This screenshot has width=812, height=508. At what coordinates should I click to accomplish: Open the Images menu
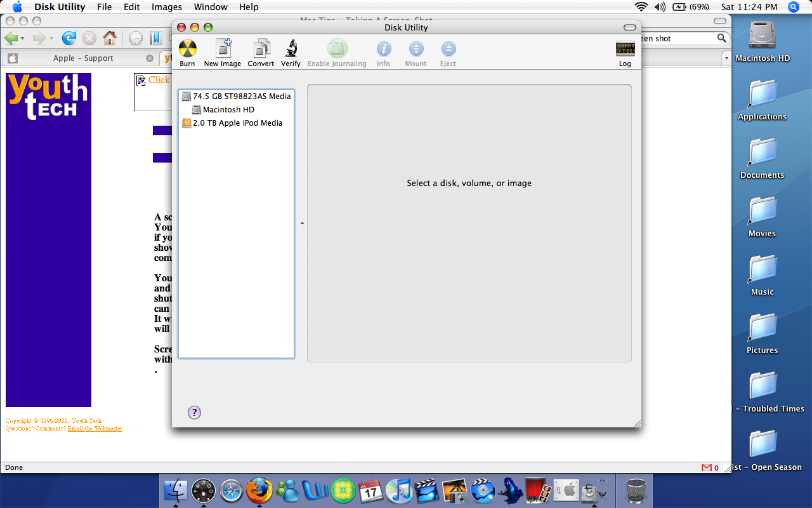pyautogui.click(x=167, y=7)
